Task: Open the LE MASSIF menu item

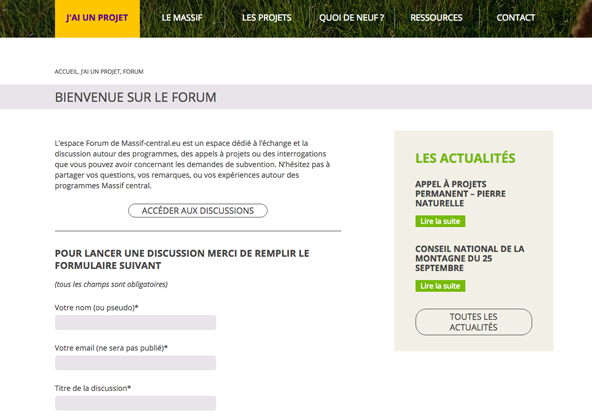Action: 182,18
